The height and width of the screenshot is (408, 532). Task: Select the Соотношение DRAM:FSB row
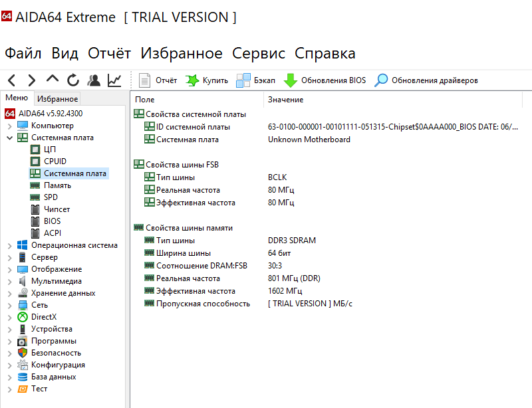click(213, 266)
